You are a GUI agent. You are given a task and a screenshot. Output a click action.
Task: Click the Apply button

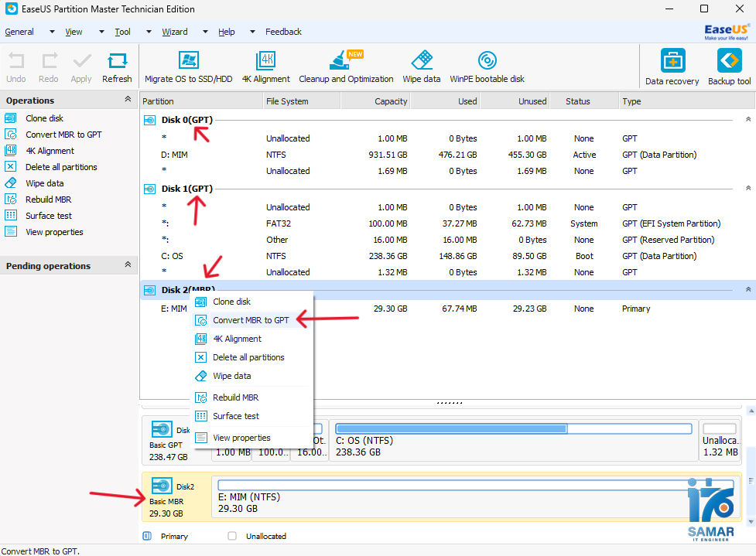[80, 66]
